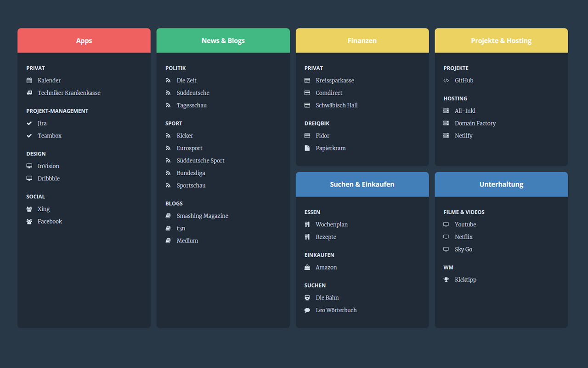Click the RSS feed icon beside Bundesliga
Image resolution: width=588 pixels, height=368 pixels.
point(168,173)
